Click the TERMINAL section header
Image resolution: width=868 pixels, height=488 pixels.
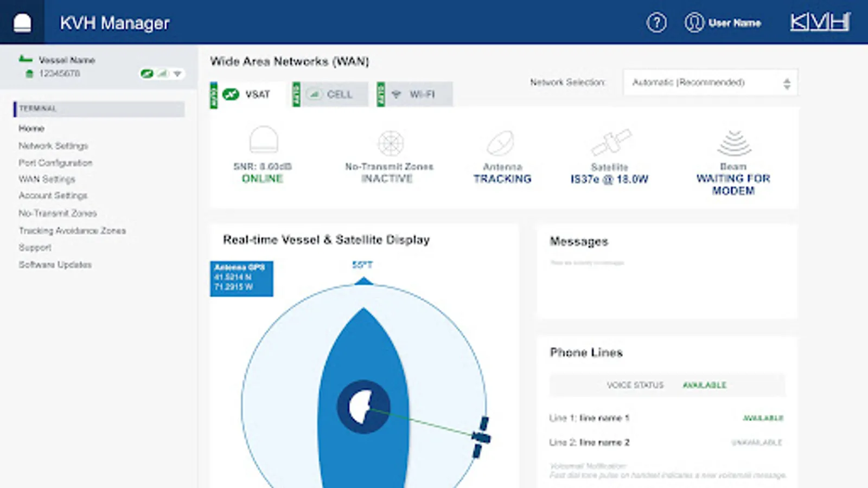[99, 108]
